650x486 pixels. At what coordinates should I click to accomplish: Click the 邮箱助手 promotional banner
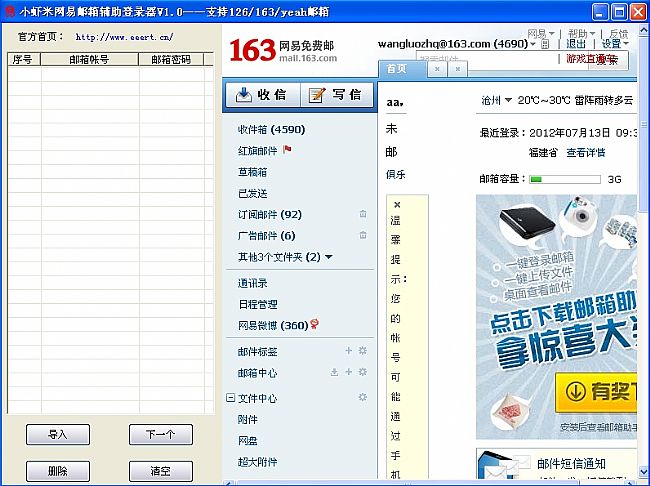point(556,317)
